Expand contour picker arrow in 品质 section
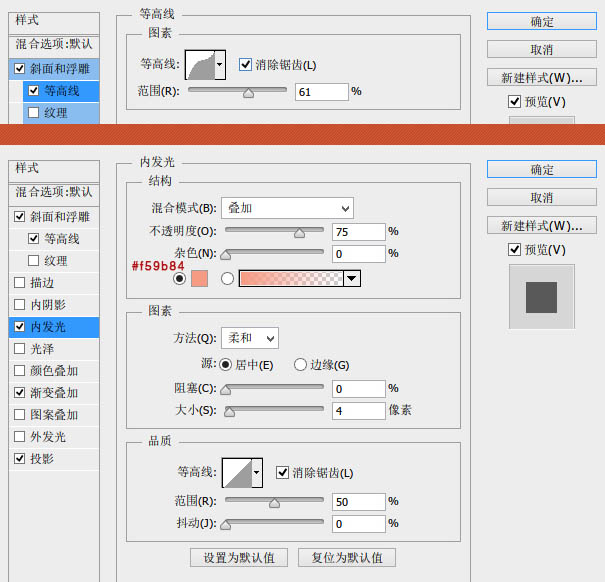Image resolution: width=605 pixels, height=582 pixels. (x=257, y=473)
